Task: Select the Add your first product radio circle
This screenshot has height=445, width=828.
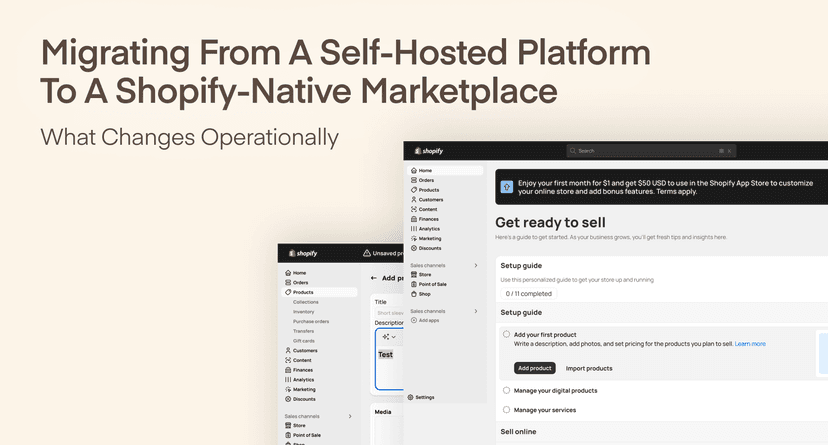Action: (506, 334)
